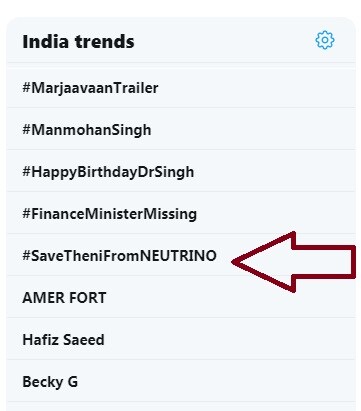Click the India trends heading

(x=78, y=42)
